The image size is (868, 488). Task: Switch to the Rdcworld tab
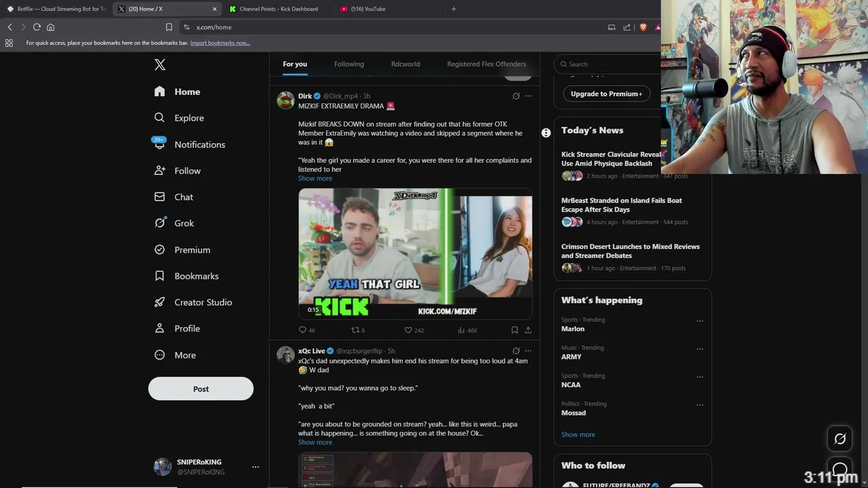pos(406,64)
